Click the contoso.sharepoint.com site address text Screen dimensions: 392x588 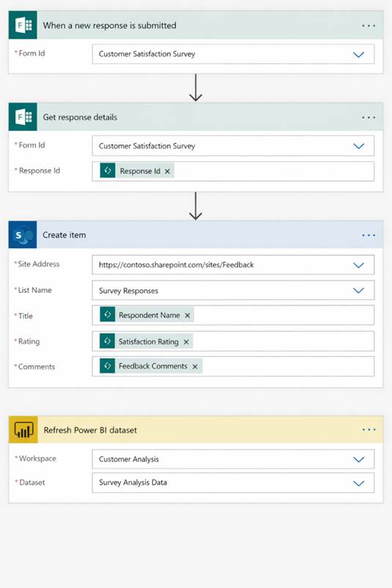tap(176, 265)
